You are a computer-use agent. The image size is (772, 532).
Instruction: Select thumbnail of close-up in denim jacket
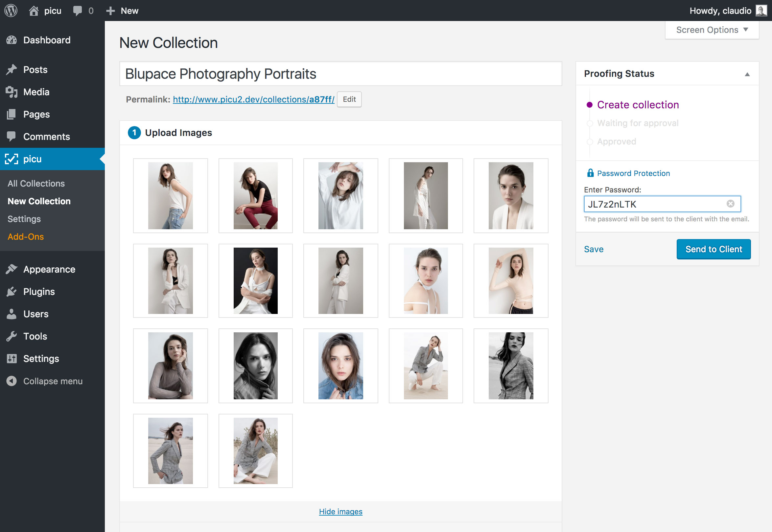(x=340, y=366)
